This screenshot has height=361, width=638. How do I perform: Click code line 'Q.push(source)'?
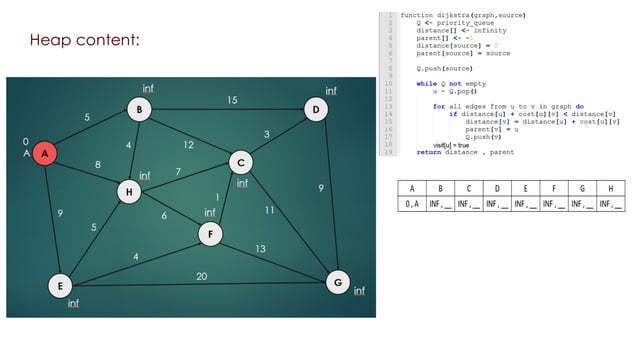(x=445, y=68)
